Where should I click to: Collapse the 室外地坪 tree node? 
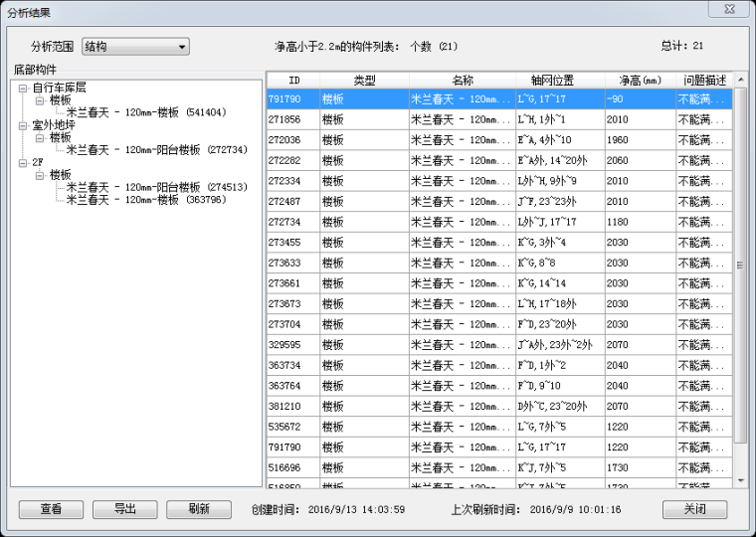click(x=23, y=126)
